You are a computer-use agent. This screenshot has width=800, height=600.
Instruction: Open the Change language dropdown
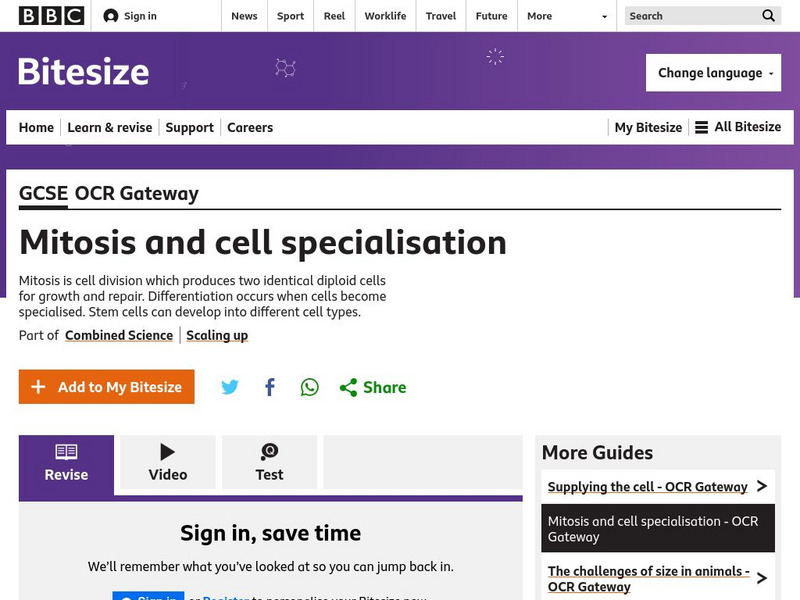click(x=713, y=73)
